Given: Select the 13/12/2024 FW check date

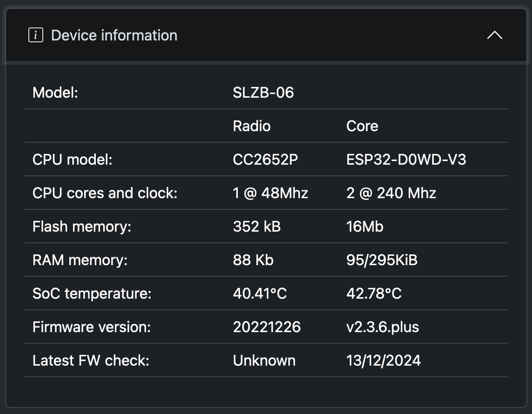Looking at the screenshot, I should (383, 361).
